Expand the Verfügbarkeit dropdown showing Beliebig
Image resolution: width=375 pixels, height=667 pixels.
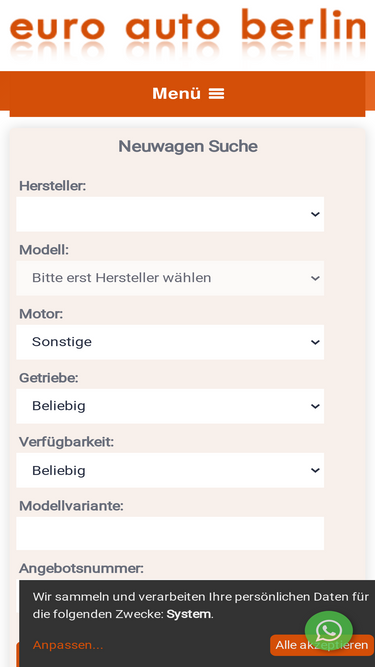point(170,470)
